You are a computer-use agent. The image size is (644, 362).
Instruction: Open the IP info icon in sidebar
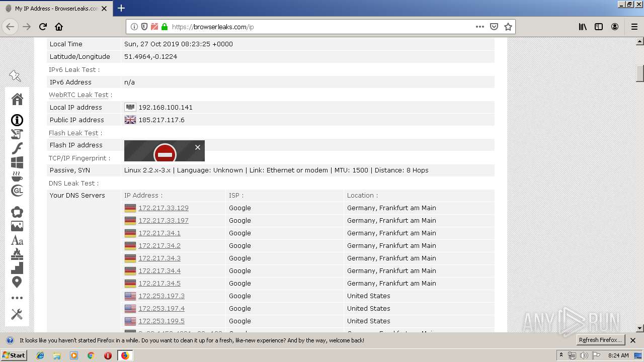coord(17,120)
